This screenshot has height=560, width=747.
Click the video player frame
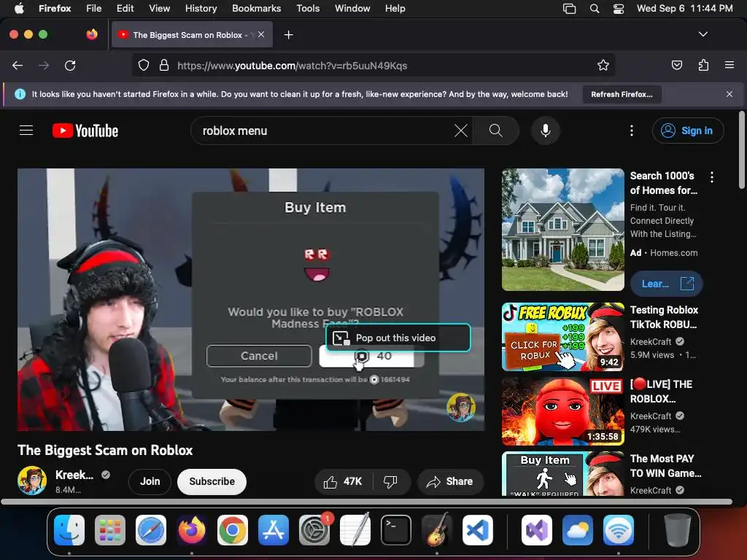pos(251,300)
